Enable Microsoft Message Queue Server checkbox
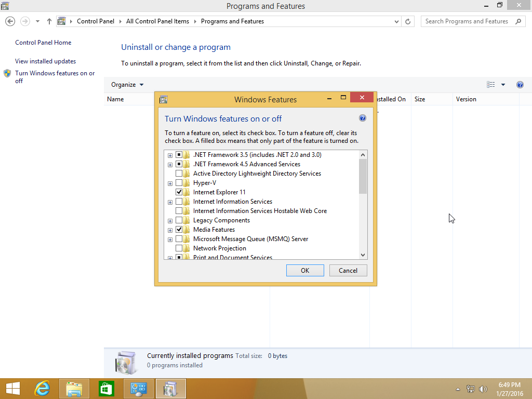532x399 pixels. click(x=179, y=239)
